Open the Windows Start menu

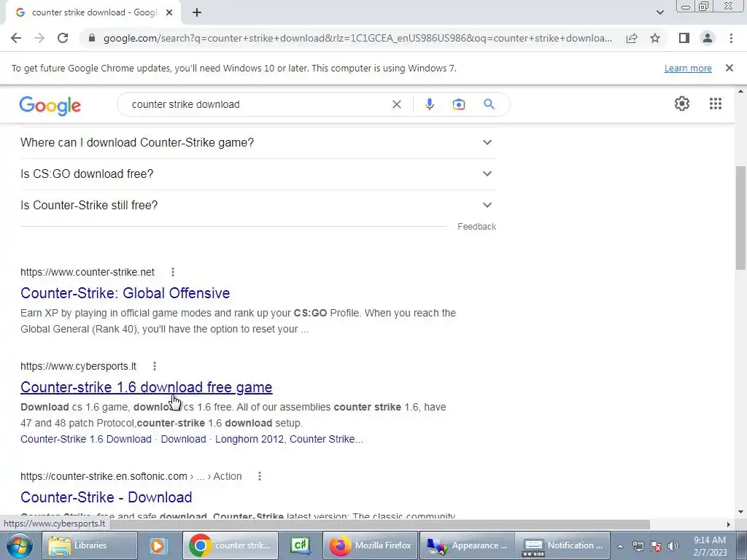[x=20, y=545]
